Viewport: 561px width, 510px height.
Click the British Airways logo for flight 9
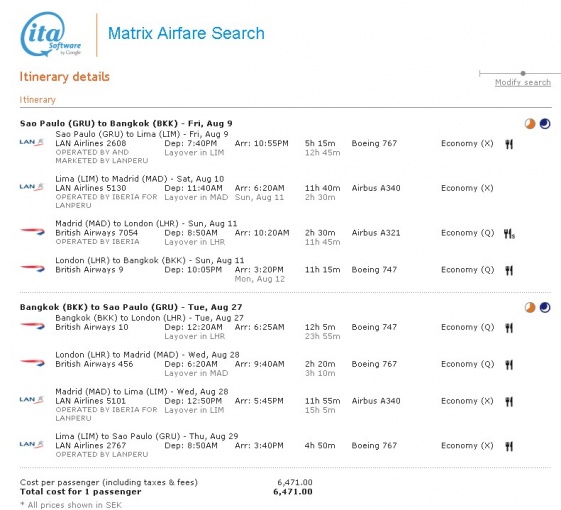33,269
